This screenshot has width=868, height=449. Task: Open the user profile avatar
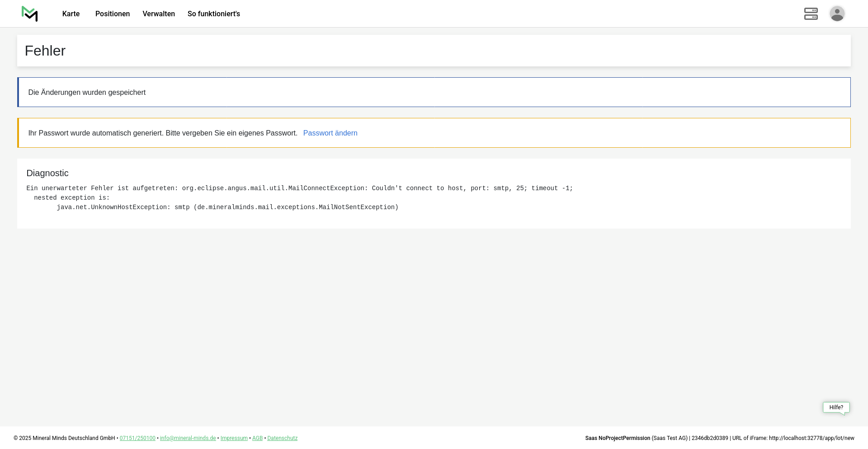[x=837, y=14]
